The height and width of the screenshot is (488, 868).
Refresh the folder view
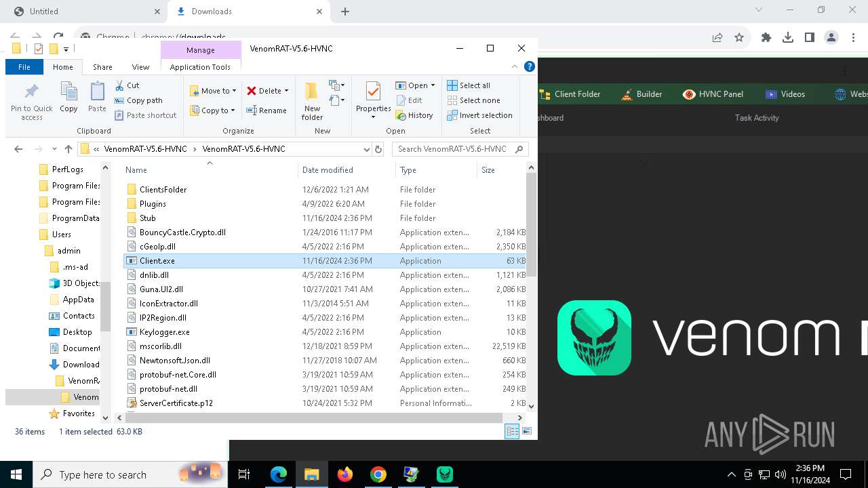coord(378,149)
